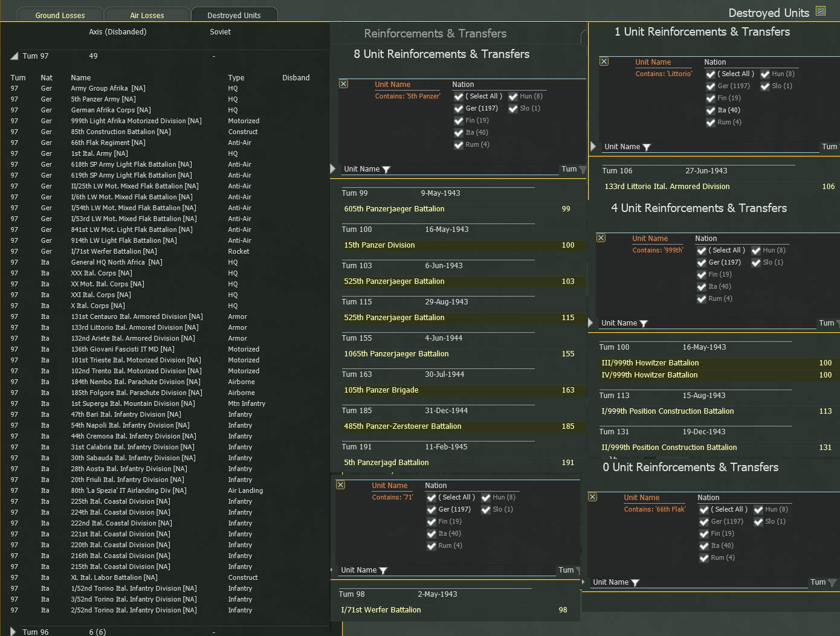Sort by the Disband column header
This screenshot has height=636, width=840.
click(x=296, y=78)
